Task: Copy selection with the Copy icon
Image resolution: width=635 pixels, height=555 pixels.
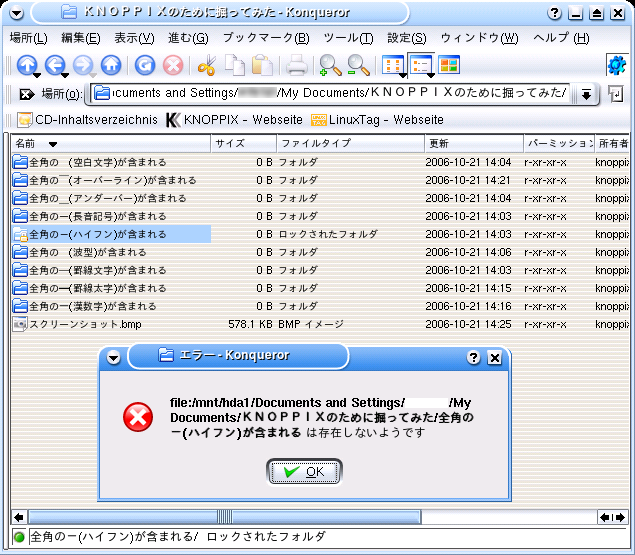Action: [x=235, y=65]
